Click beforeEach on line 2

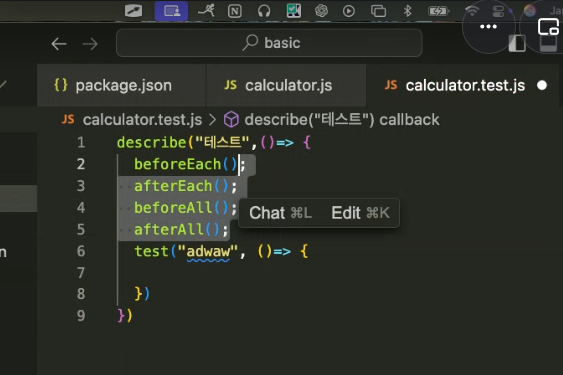178,164
